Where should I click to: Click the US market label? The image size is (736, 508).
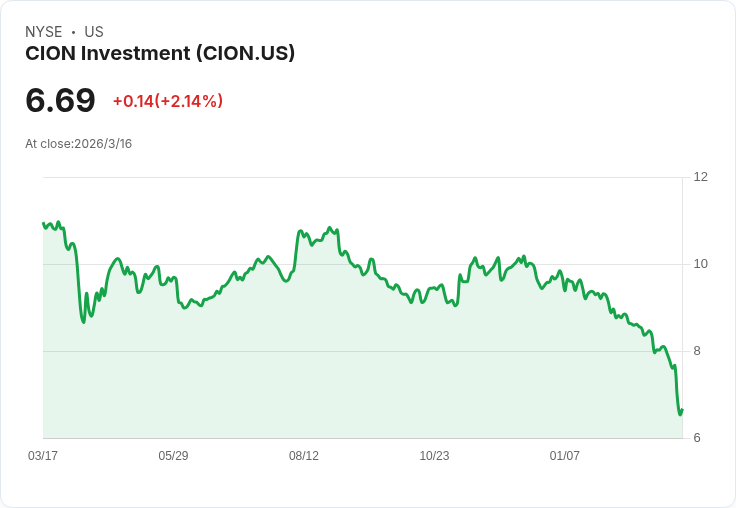point(94,32)
